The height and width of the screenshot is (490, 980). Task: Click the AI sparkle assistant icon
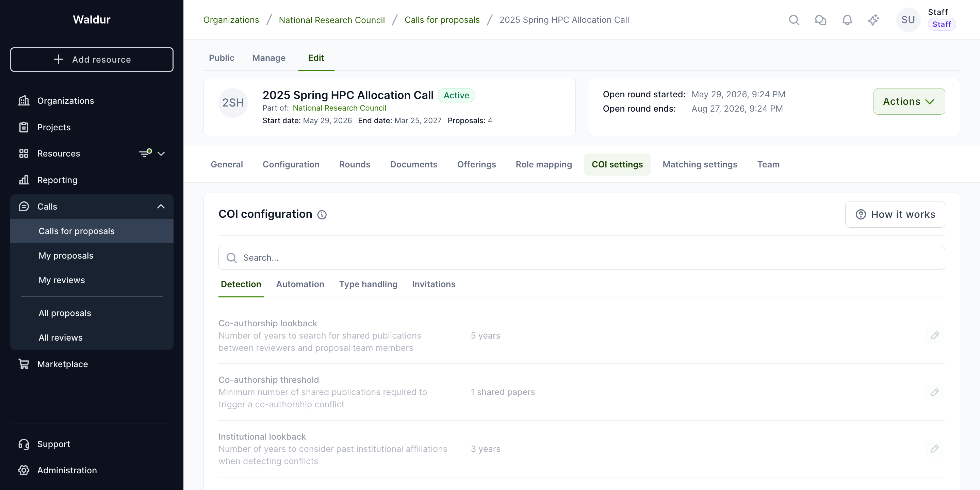click(873, 20)
